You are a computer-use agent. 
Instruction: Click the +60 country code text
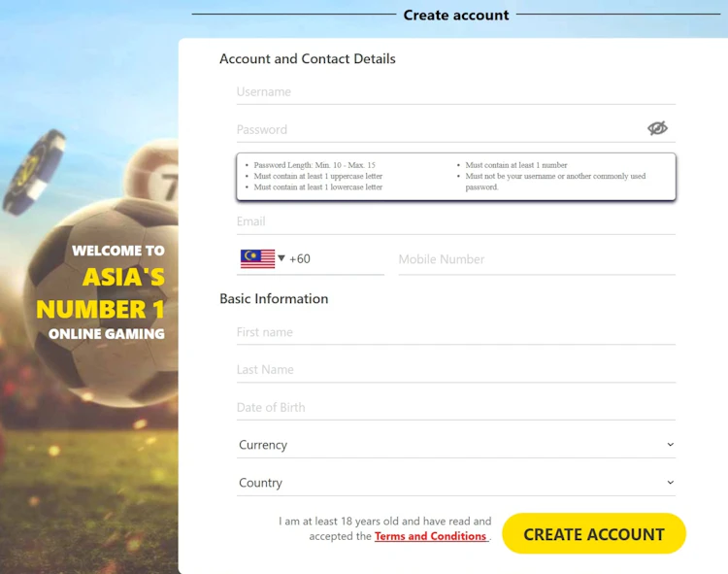pyautogui.click(x=300, y=258)
